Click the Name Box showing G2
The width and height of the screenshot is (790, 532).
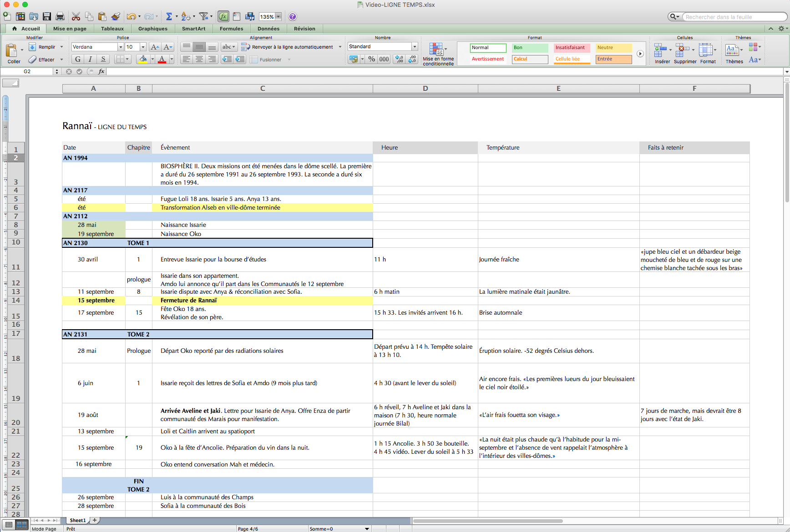(27, 71)
